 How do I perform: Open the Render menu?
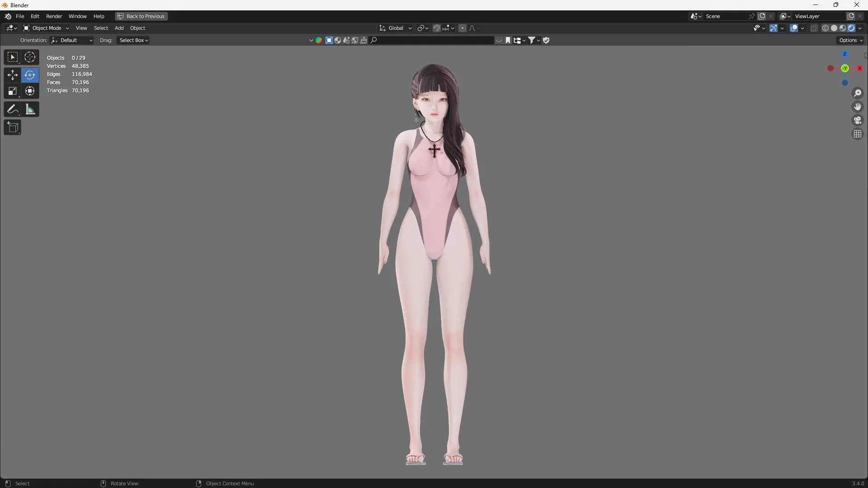54,16
